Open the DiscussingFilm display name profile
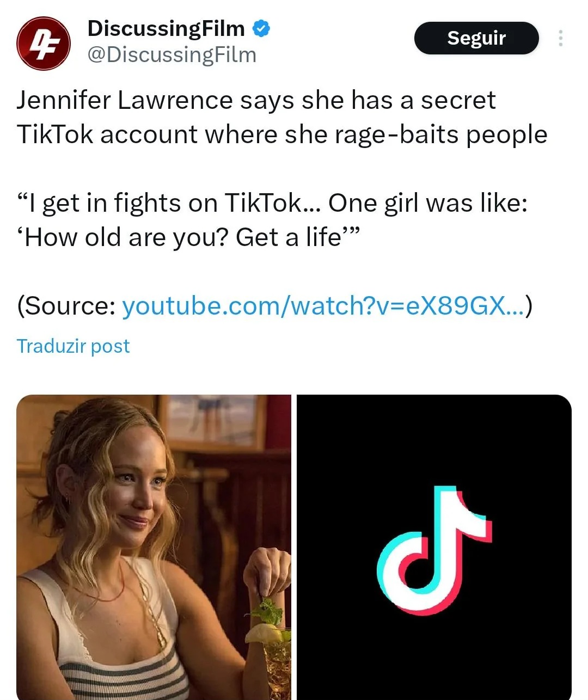588x700 pixels. point(166,28)
